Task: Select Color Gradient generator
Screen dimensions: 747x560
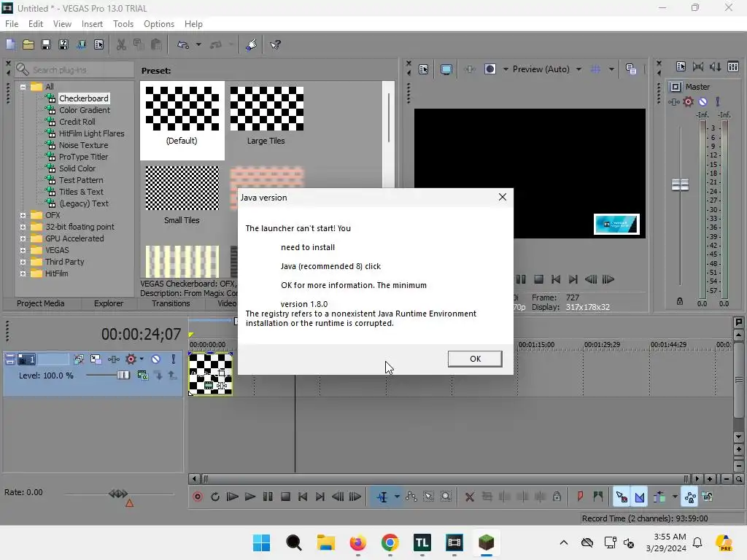Action: click(85, 110)
